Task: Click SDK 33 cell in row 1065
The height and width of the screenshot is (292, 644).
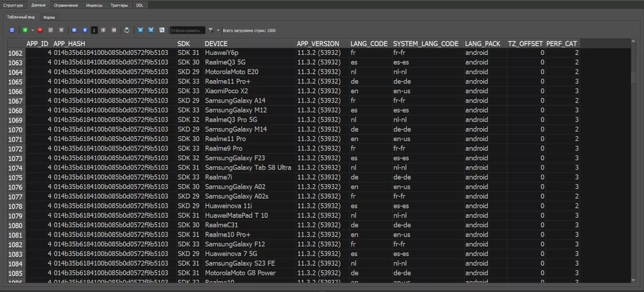Action: [x=190, y=81]
